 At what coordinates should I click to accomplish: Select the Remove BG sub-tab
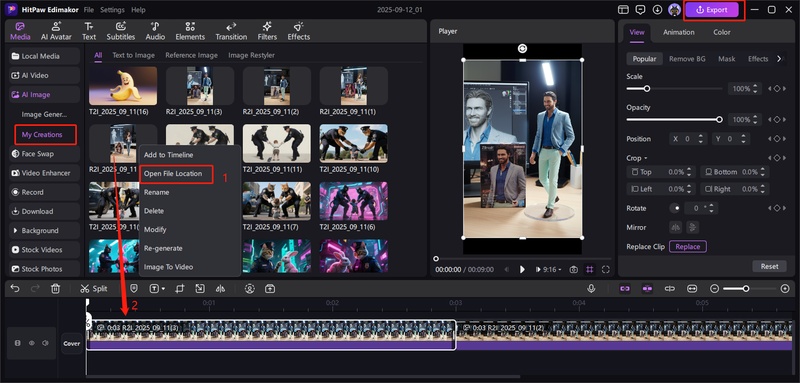pos(687,59)
